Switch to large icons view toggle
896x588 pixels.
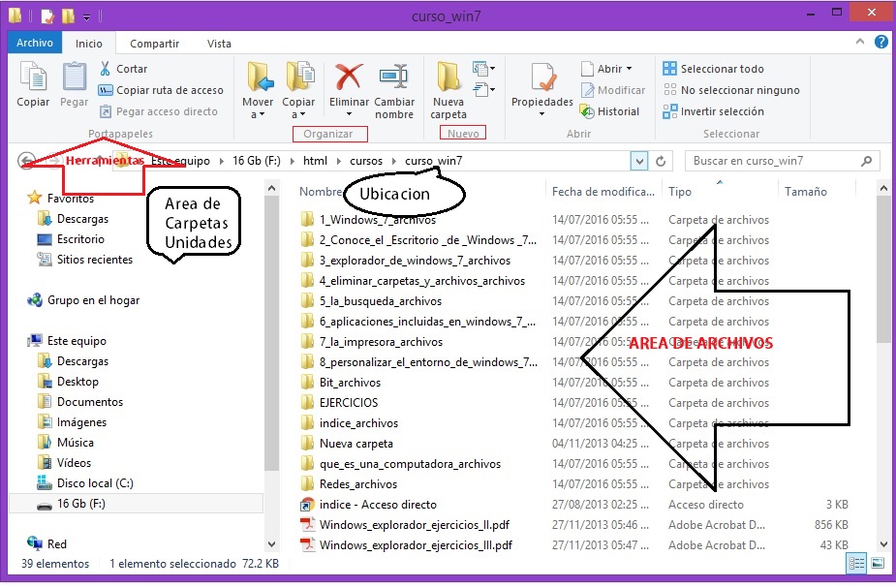click(877, 563)
